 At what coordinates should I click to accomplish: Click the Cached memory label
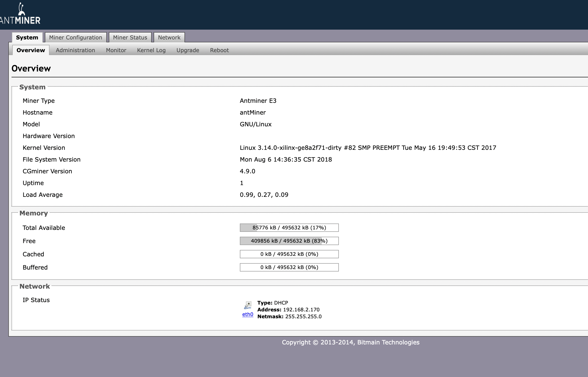tap(33, 254)
